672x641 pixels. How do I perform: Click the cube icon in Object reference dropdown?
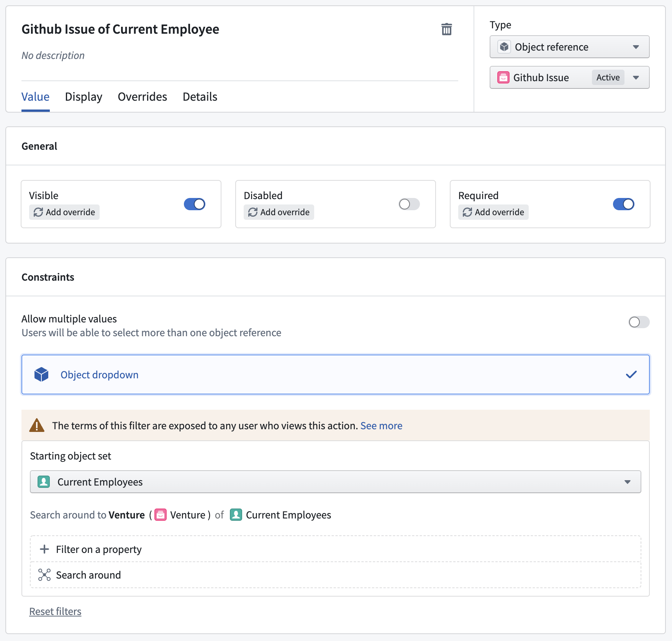(x=504, y=47)
